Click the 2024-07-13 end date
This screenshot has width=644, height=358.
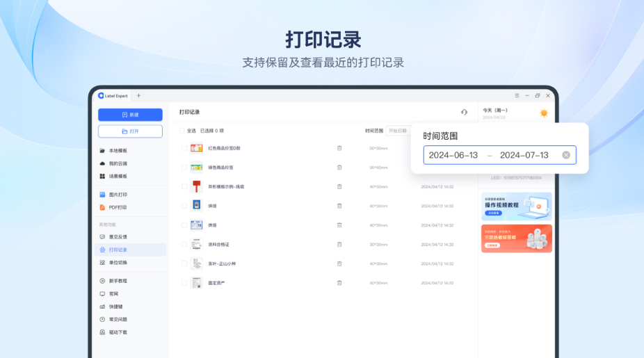[524, 155]
